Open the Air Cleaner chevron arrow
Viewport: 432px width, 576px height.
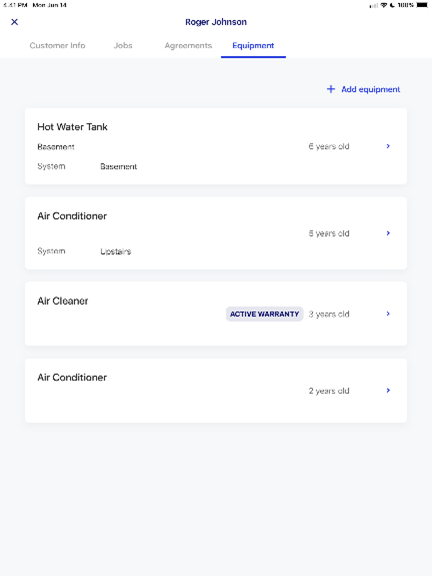[x=388, y=314]
